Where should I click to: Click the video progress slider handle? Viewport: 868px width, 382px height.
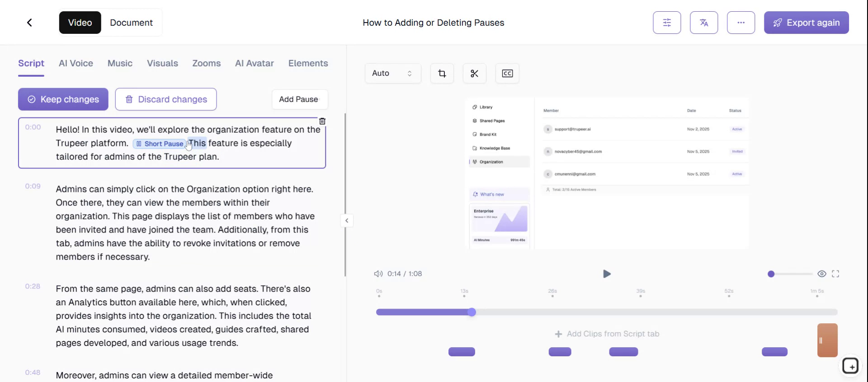(x=472, y=312)
